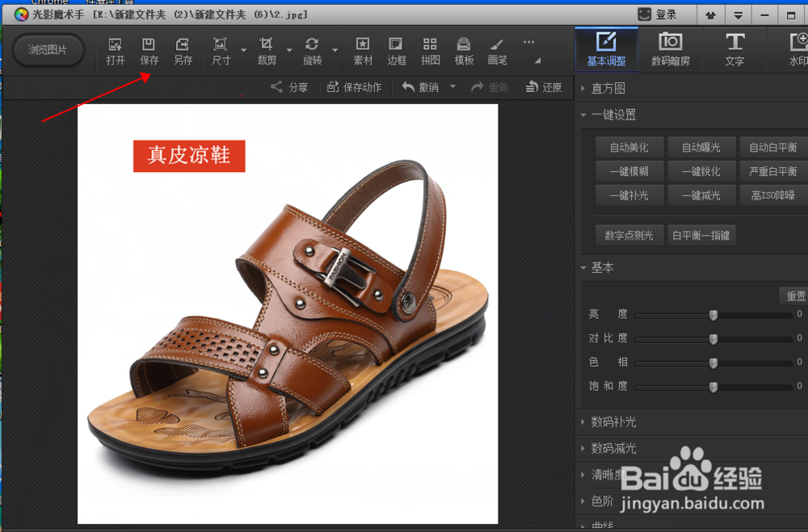Open the 模板 template tool

pyautogui.click(x=464, y=51)
